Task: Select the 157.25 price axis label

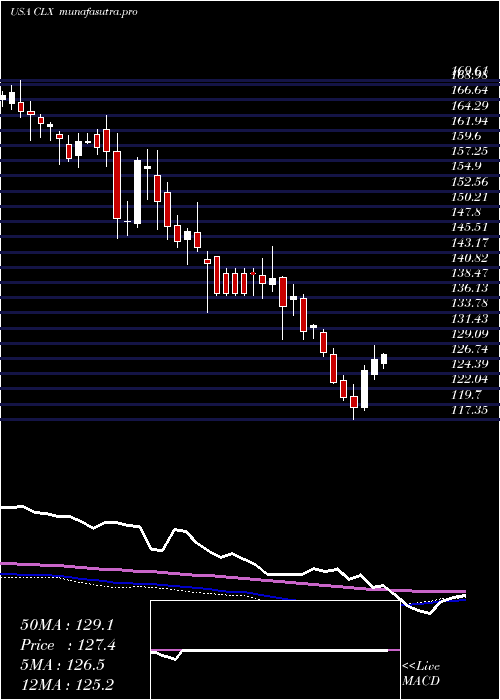Action: 470,151
